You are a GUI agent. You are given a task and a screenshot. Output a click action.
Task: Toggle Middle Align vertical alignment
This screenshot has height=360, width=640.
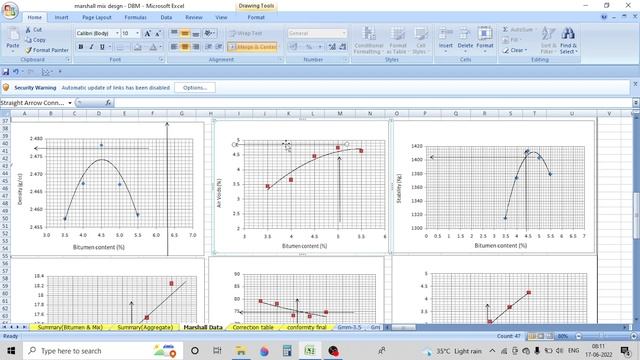185,33
